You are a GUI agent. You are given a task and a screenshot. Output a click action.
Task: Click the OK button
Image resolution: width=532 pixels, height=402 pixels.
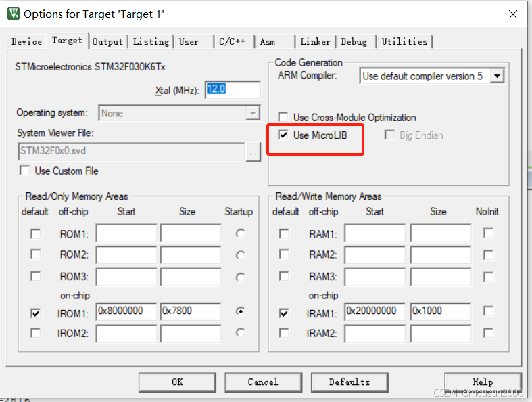[x=177, y=382]
